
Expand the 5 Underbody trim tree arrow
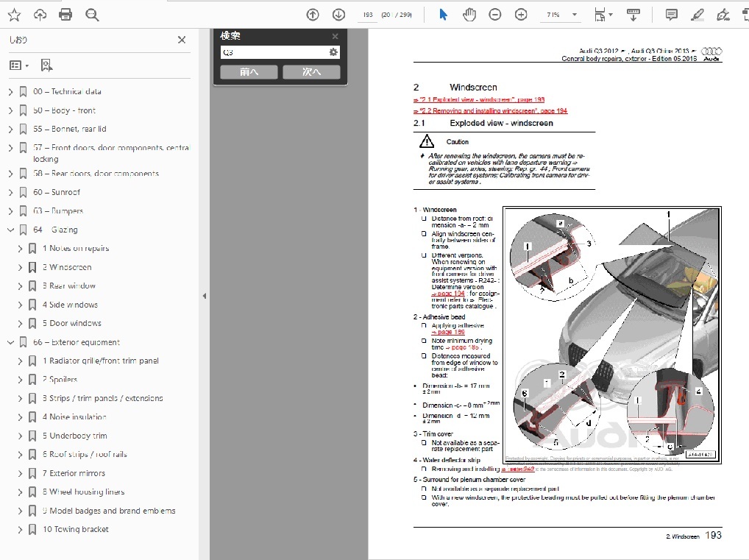20,436
